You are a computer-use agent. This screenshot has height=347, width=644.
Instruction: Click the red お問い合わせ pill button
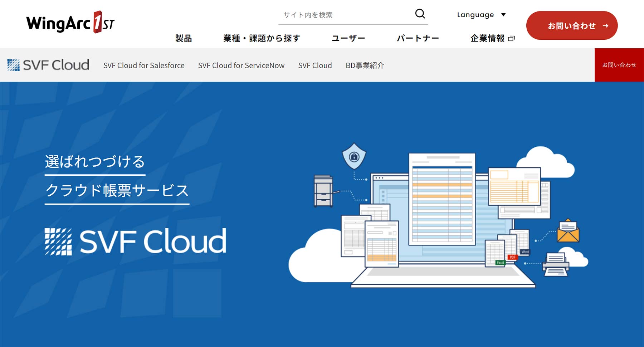(x=572, y=25)
